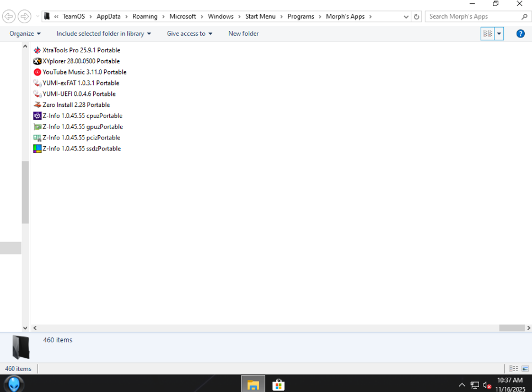Select the YouTube Music 3.11.0 icon
Image resolution: width=532 pixels, height=392 pixels.
click(x=37, y=72)
